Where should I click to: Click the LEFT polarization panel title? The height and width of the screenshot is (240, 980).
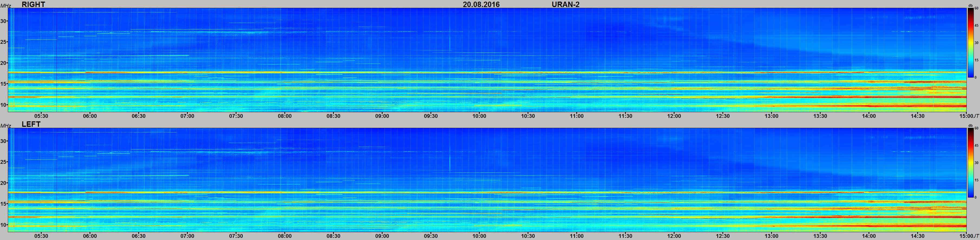pyautogui.click(x=31, y=124)
